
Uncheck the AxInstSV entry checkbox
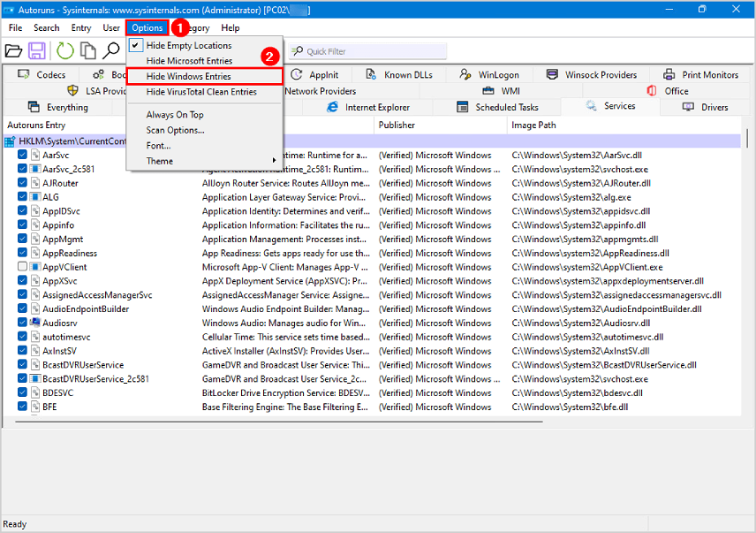point(22,351)
